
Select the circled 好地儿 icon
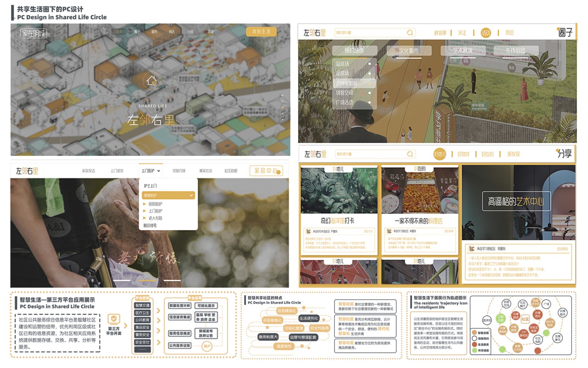coord(440,154)
